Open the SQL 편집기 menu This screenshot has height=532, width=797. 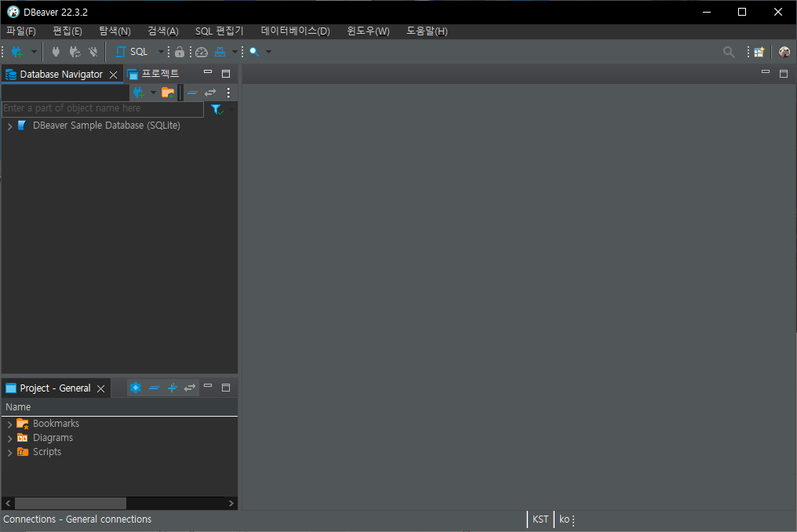220,31
